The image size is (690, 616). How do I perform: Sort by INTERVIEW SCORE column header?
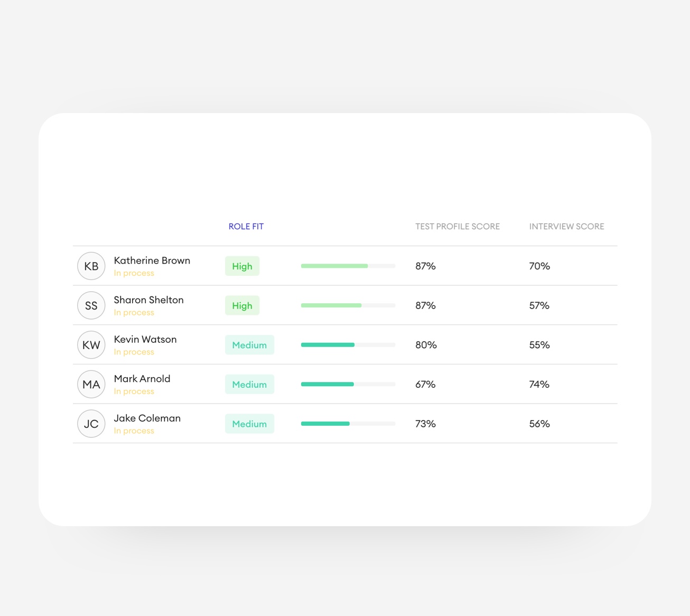pyautogui.click(x=566, y=227)
